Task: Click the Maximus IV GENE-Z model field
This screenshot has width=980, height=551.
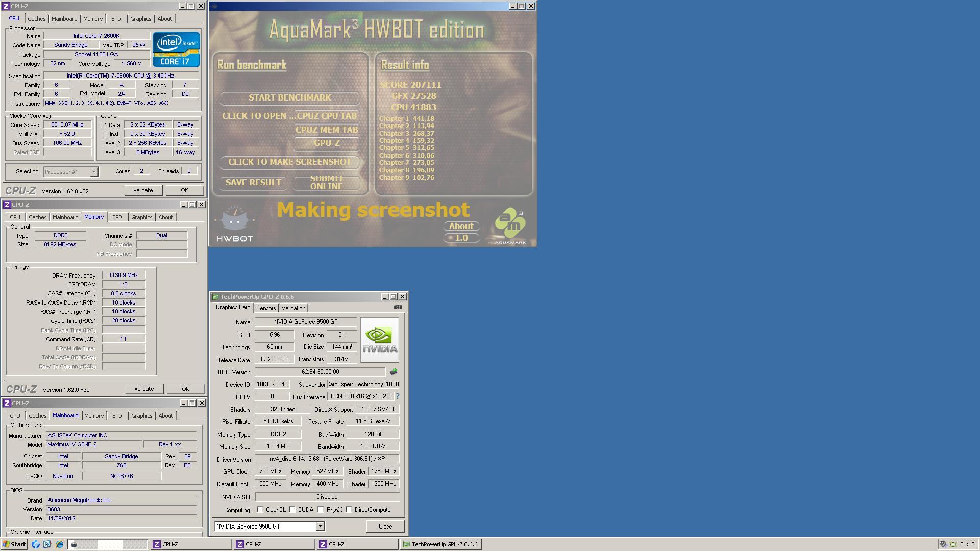Action: pyautogui.click(x=93, y=445)
